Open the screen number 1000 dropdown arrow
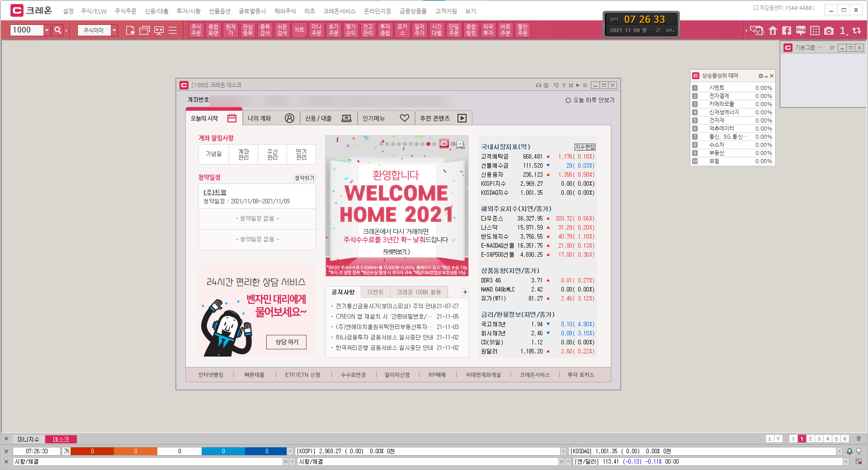The image size is (868, 470). pyautogui.click(x=47, y=30)
